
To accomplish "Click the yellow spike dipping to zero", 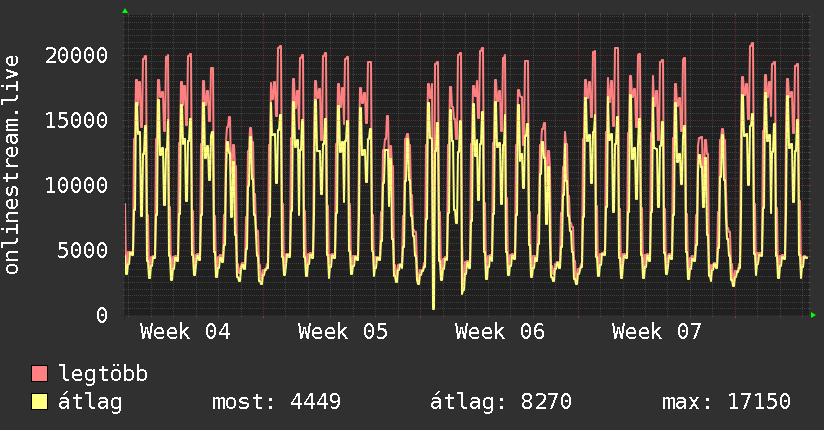I will 433,300.
